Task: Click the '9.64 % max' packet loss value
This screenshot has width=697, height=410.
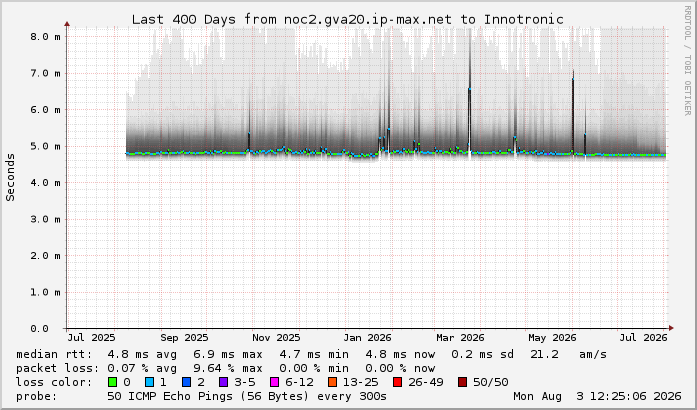Action: point(228,368)
